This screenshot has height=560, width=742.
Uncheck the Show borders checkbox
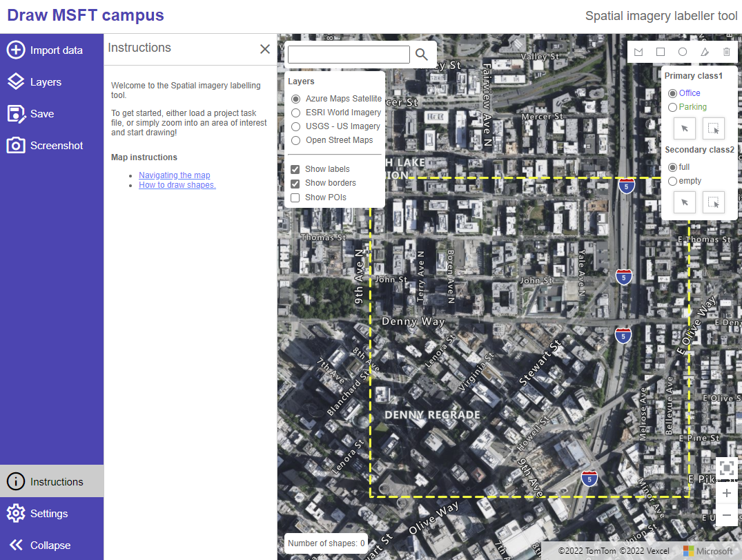295,183
